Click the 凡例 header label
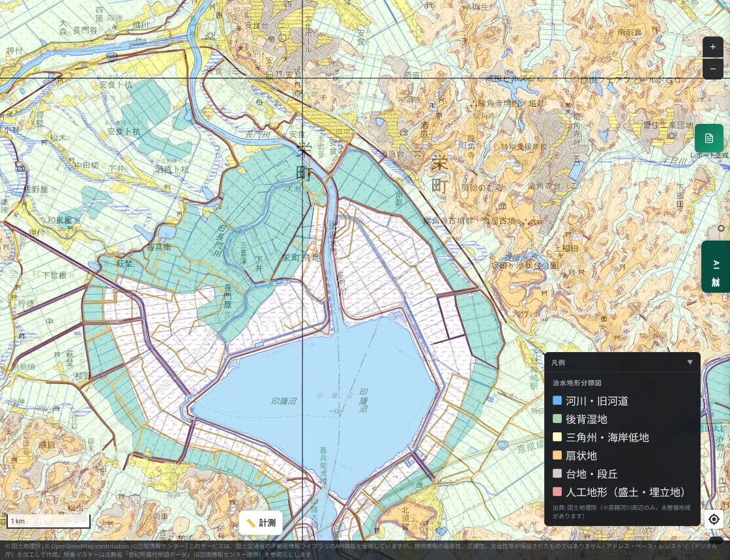This screenshot has width=730, height=560. click(558, 362)
